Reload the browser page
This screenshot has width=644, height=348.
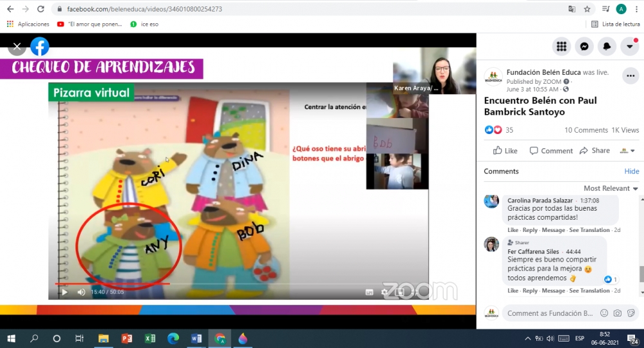pyautogui.click(x=41, y=9)
